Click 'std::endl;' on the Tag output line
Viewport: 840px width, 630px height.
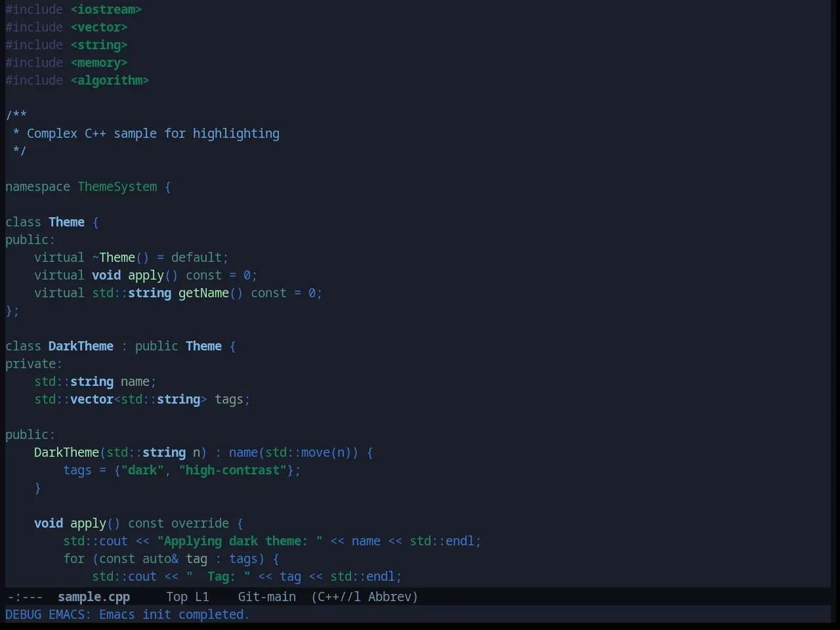[366, 576]
